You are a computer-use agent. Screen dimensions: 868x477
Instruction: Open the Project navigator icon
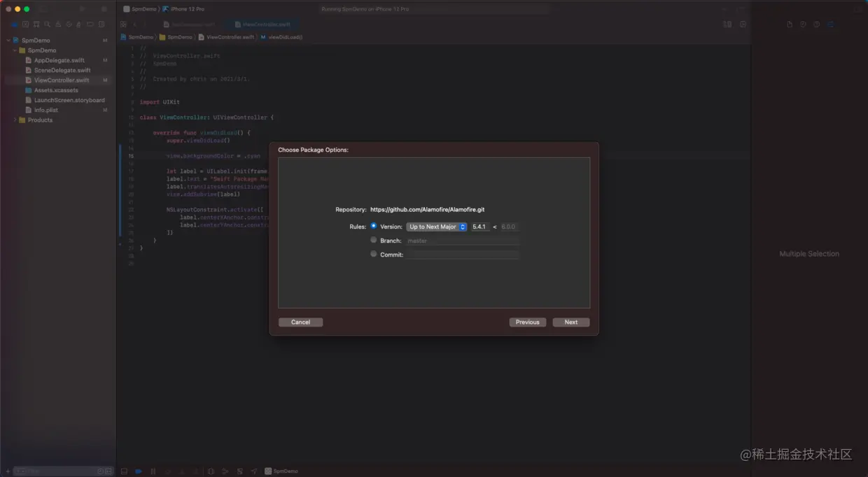click(x=14, y=24)
